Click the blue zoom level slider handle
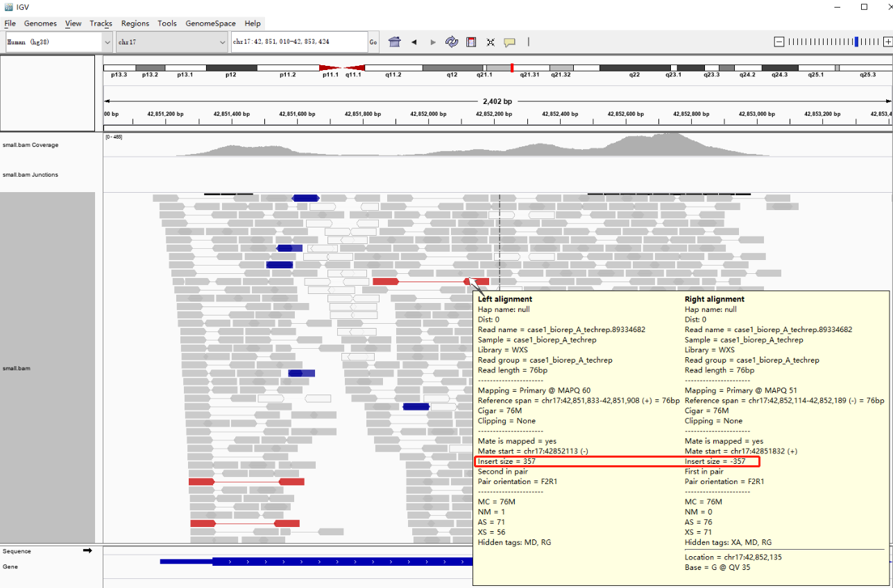Screen dimensions: 893x588 click(x=857, y=42)
